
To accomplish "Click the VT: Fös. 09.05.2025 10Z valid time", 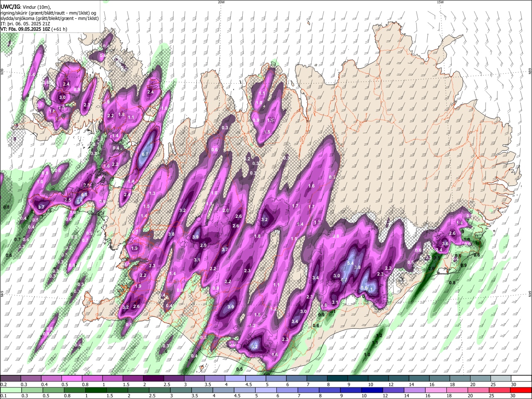I will (x=34, y=30).
